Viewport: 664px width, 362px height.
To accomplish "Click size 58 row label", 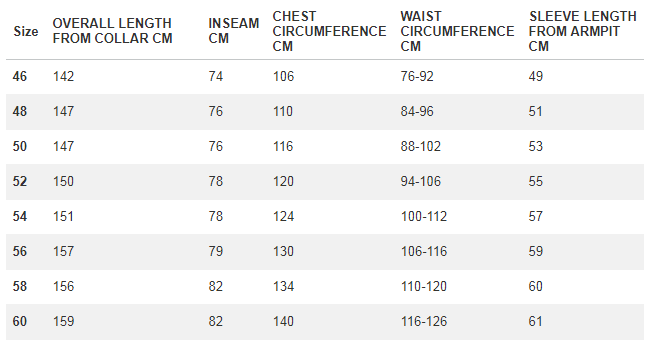I will 19,286.
